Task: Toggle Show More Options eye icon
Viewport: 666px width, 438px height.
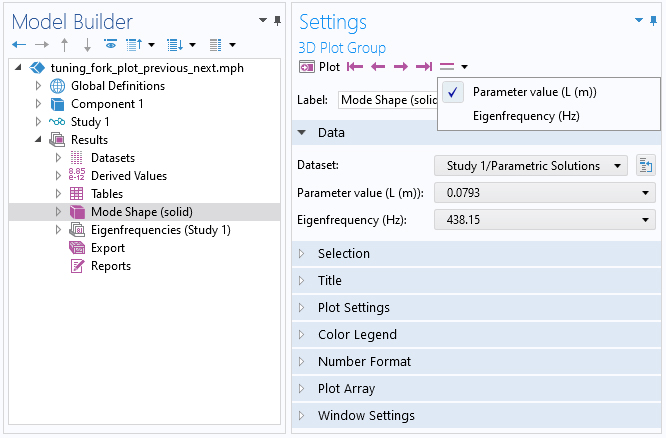Action: [x=110, y=44]
